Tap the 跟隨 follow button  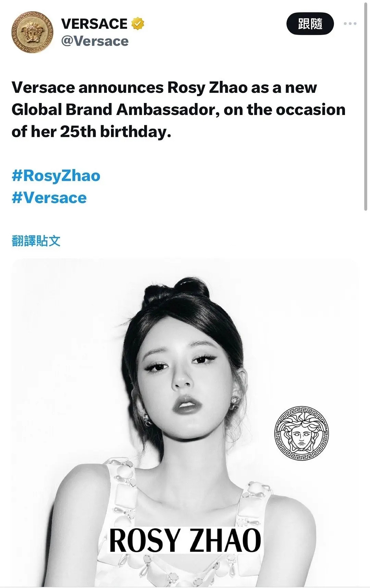point(310,24)
